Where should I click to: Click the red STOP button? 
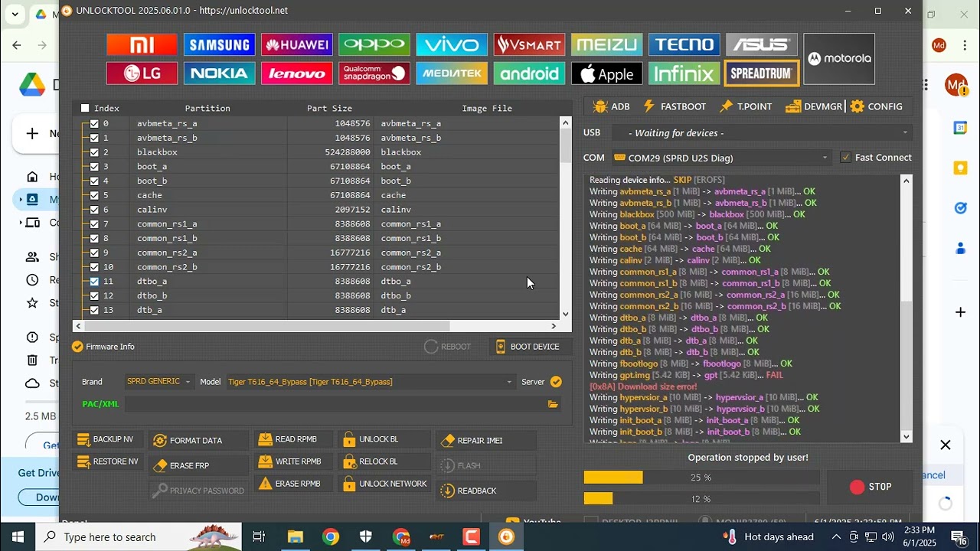click(871, 487)
